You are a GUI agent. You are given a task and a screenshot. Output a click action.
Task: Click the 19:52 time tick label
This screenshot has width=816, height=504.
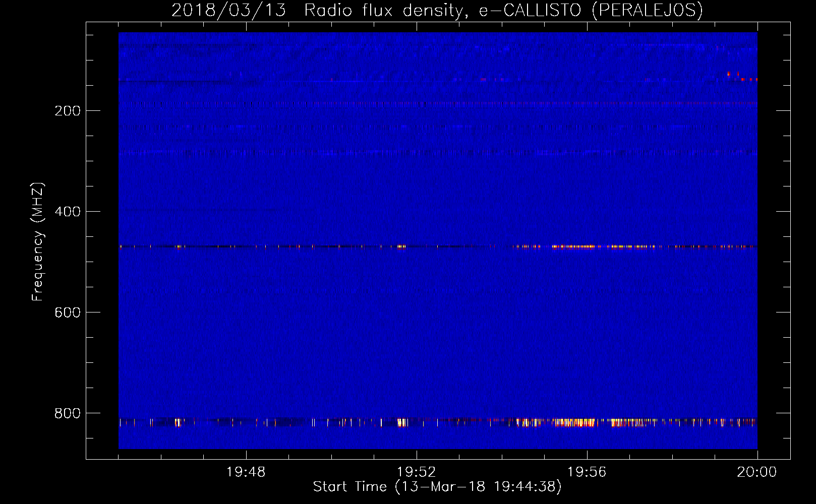coord(417,472)
